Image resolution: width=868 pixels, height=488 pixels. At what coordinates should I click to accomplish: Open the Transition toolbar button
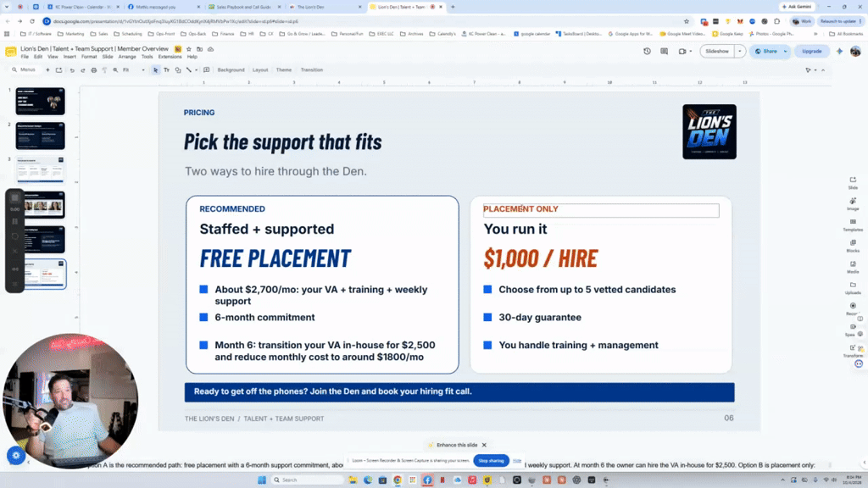(312, 70)
